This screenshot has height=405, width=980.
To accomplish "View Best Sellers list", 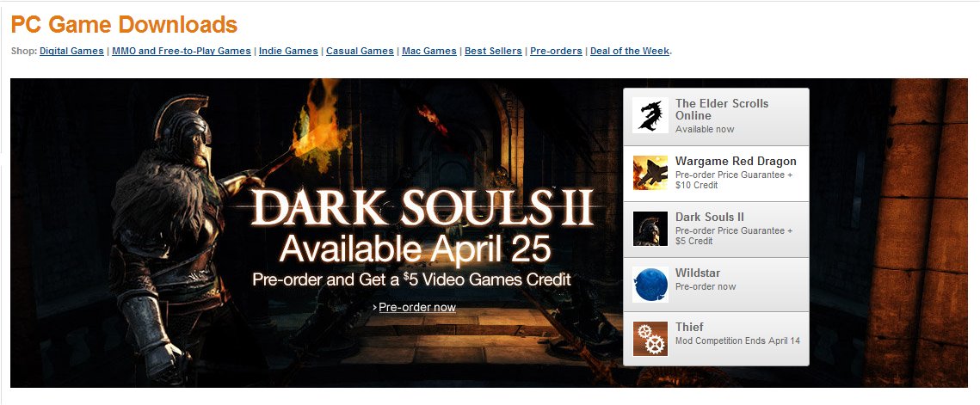I will tap(493, 52).
